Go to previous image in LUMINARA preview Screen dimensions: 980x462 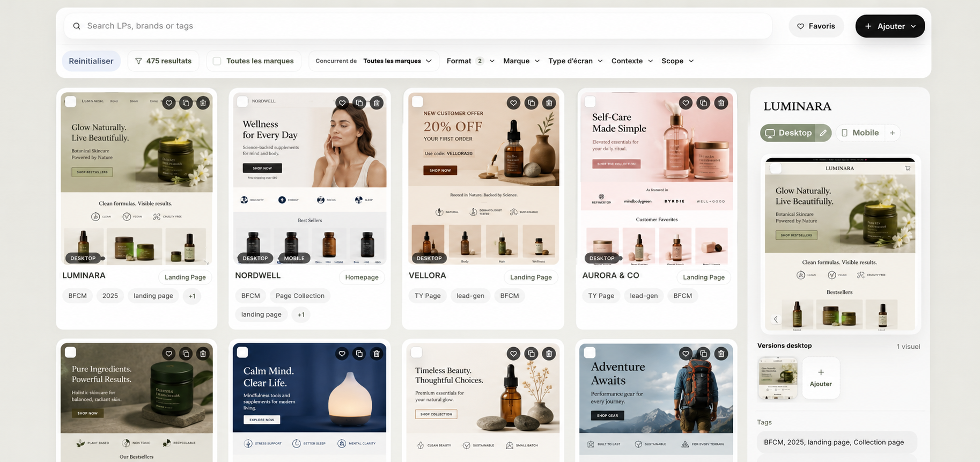point(776,319)
